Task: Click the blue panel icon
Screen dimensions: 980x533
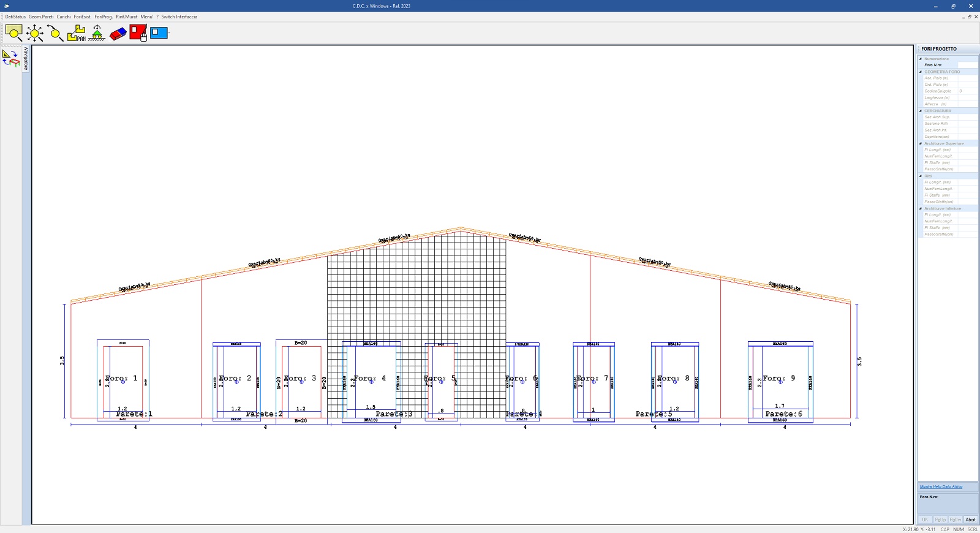Action: 159,32
